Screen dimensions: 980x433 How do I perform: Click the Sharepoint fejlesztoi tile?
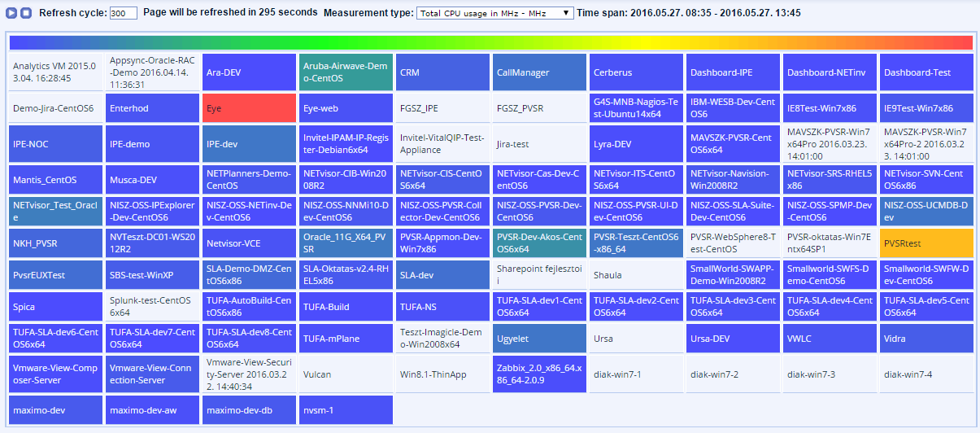(538, 275)
